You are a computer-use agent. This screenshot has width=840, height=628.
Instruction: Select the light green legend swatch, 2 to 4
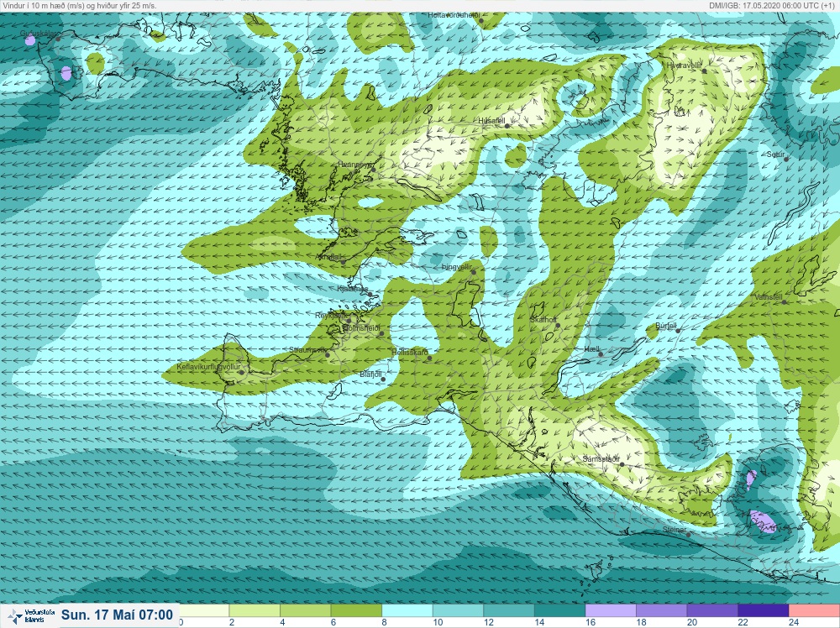(x=255, y=611)
